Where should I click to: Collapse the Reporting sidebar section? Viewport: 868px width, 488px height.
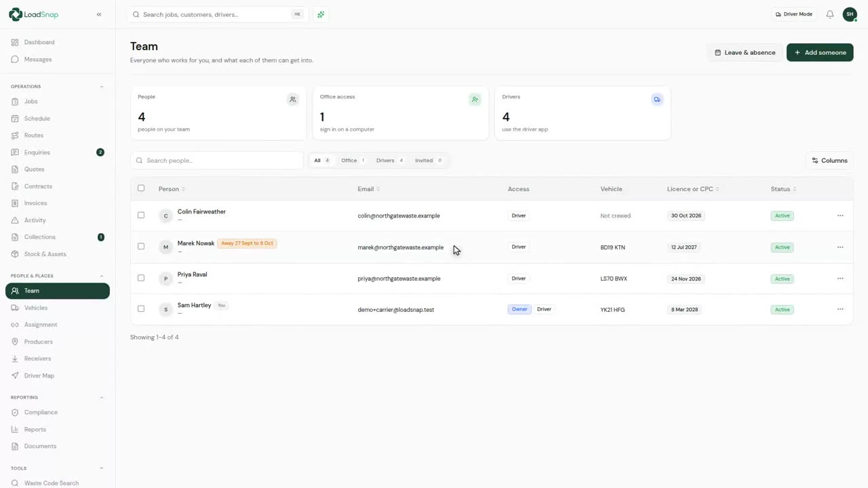pos(102,397)
